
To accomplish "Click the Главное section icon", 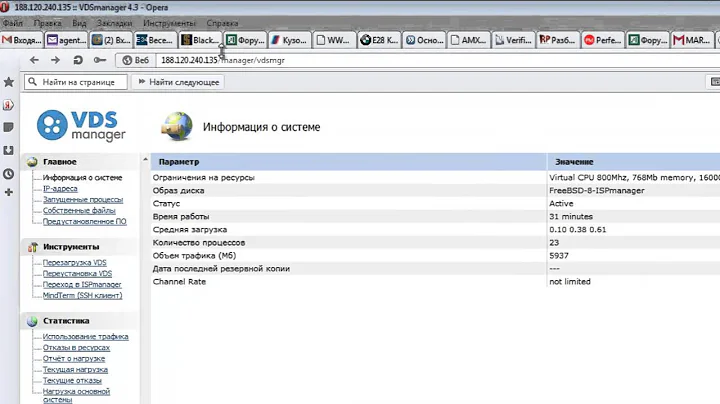I will [x=32, y=162].
